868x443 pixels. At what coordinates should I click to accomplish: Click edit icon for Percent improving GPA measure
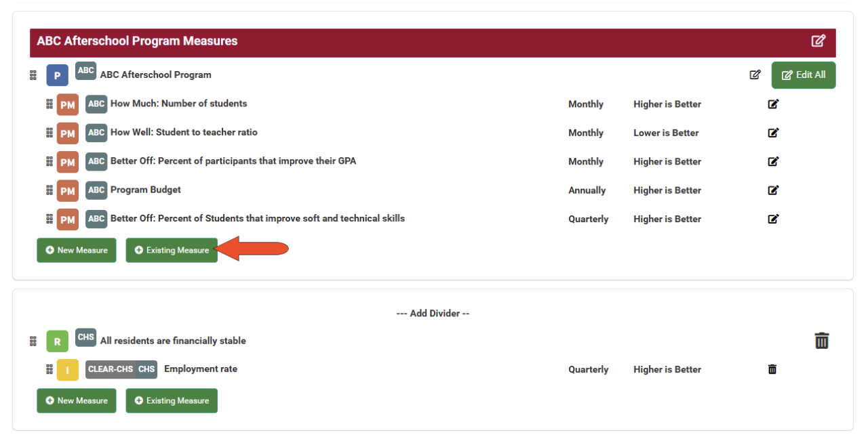(772, 162)
